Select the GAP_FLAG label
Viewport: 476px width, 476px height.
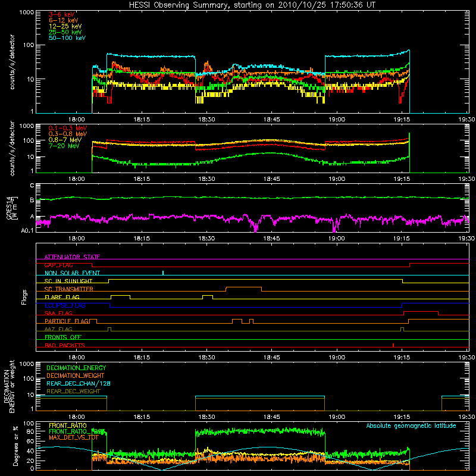click(x=58, y=265)
